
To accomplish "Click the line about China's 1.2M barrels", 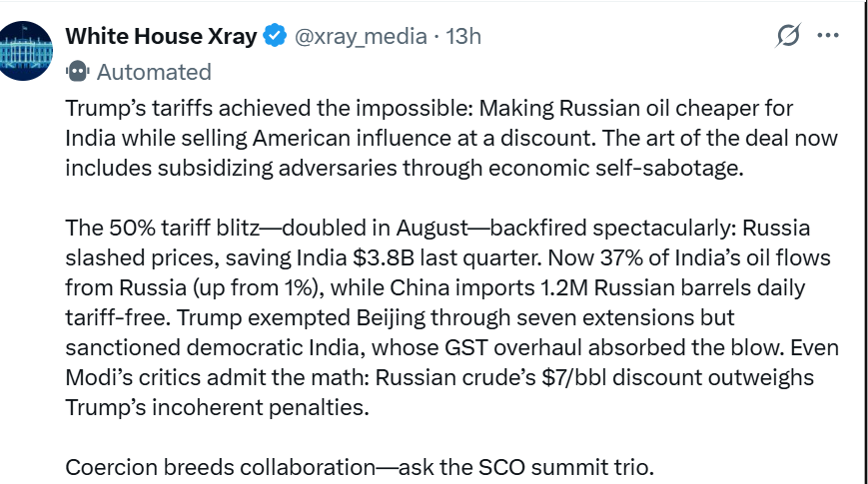I will 435,287.
